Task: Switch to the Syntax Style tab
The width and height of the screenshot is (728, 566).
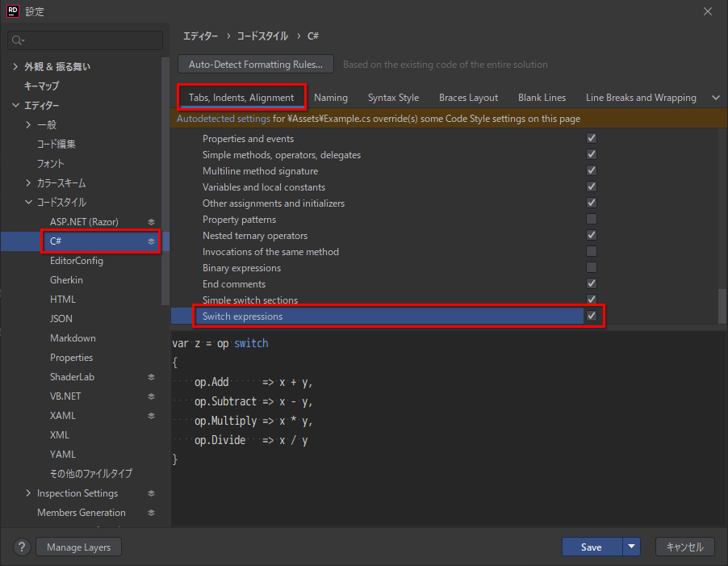Action: coord(393,98)
